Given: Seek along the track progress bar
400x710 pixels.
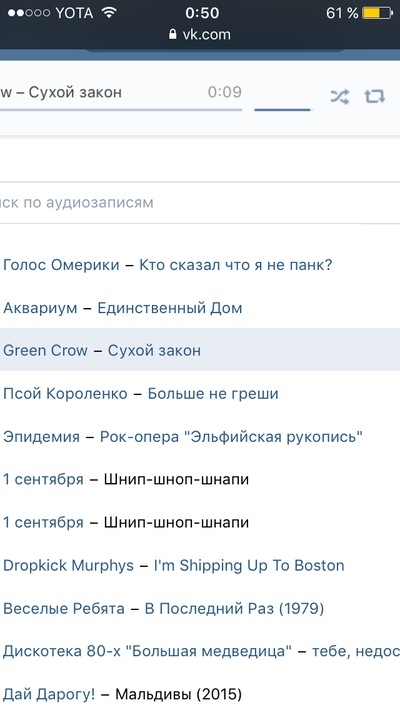Looking at the screenshot, I should tap(121, 110).
